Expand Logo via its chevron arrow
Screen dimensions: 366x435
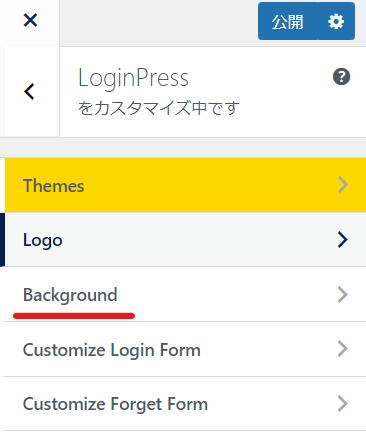(x=343, y=240)
